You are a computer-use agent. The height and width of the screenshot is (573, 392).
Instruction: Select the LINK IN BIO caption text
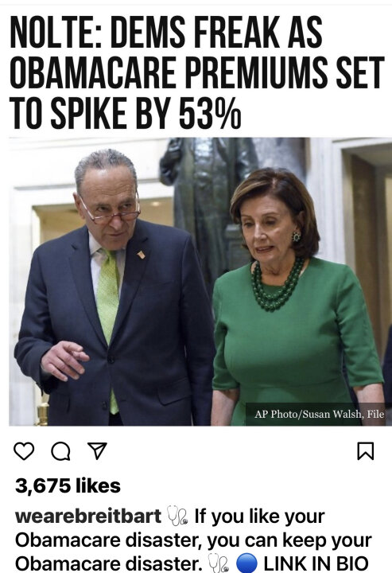(316, 563)
